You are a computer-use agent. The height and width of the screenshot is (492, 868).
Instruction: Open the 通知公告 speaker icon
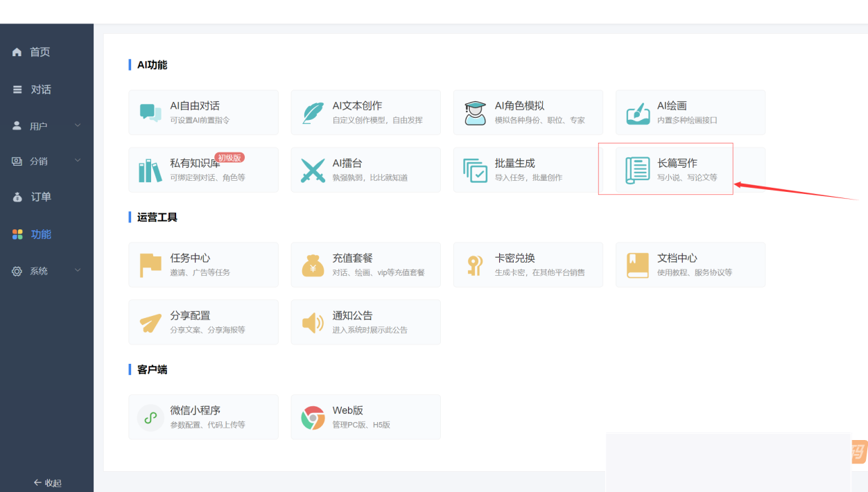(313, 322)
